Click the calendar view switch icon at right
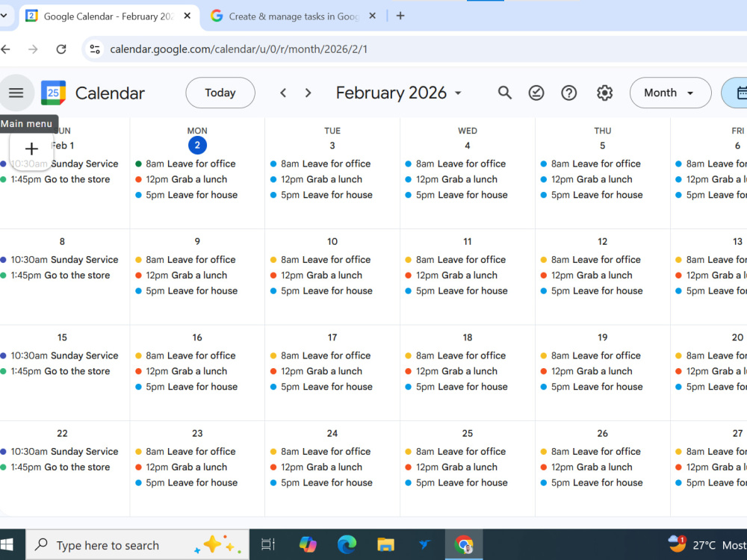Image resolution: width=747 pixels, height=560 pixels. tap(736, 93)
